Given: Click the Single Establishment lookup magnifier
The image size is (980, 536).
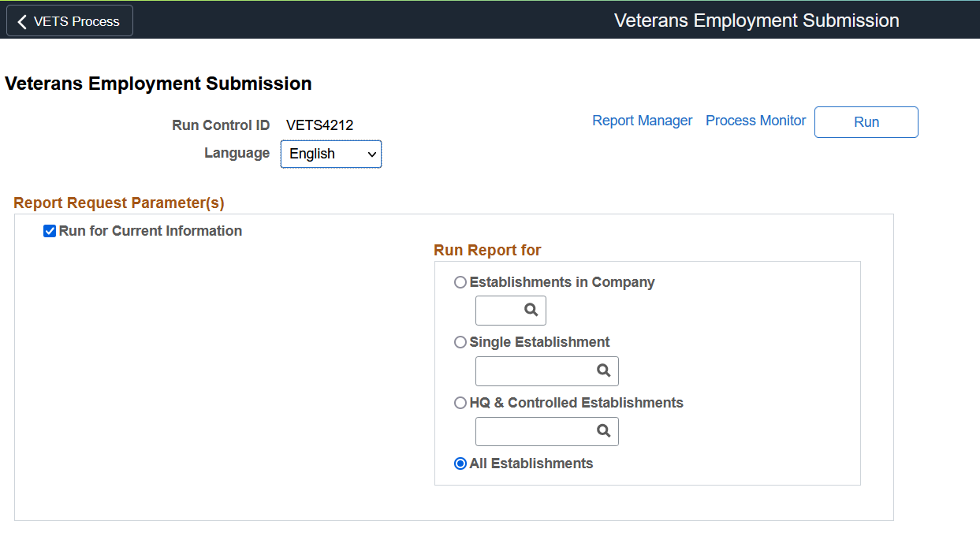Looking at the screenshot, I should pyautogui.click(x=603, y=370).
